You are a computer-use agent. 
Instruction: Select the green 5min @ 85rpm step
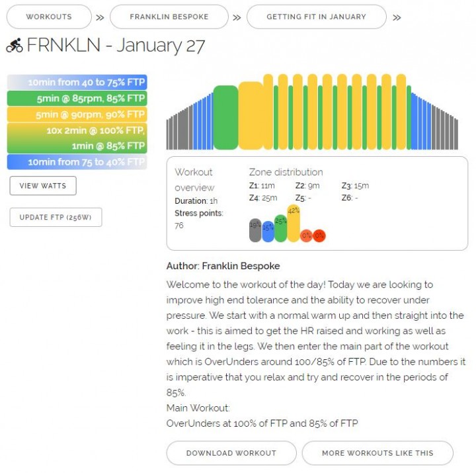[x=77, y=99]
